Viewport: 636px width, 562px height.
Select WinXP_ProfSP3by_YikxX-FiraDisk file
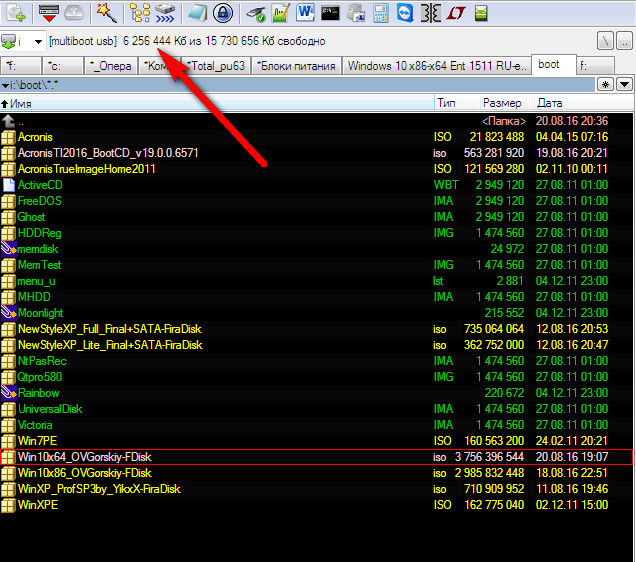[316, 489]
